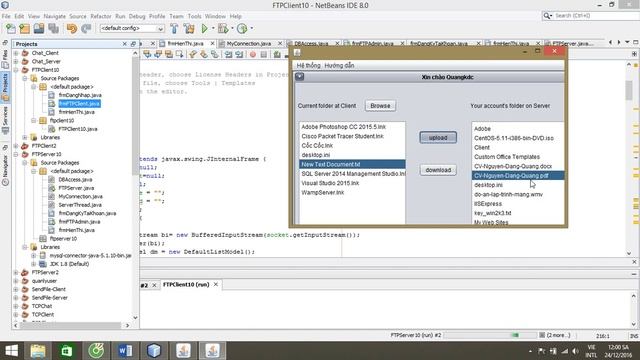Open Windows Store from taskbar
This screenshot has height=360, width=640.
click(x=67, y=351)
